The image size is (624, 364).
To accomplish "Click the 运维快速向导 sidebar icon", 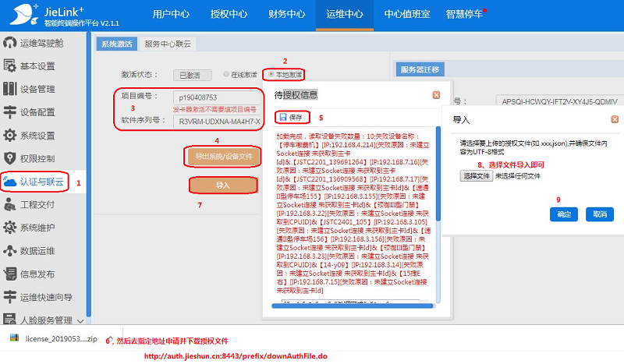I will point(9,297).
